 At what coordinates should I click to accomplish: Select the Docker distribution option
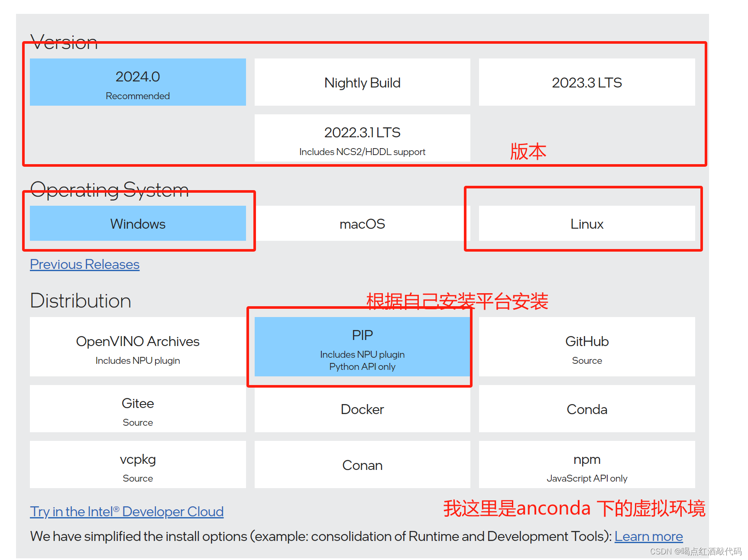[x=362, y=409]
